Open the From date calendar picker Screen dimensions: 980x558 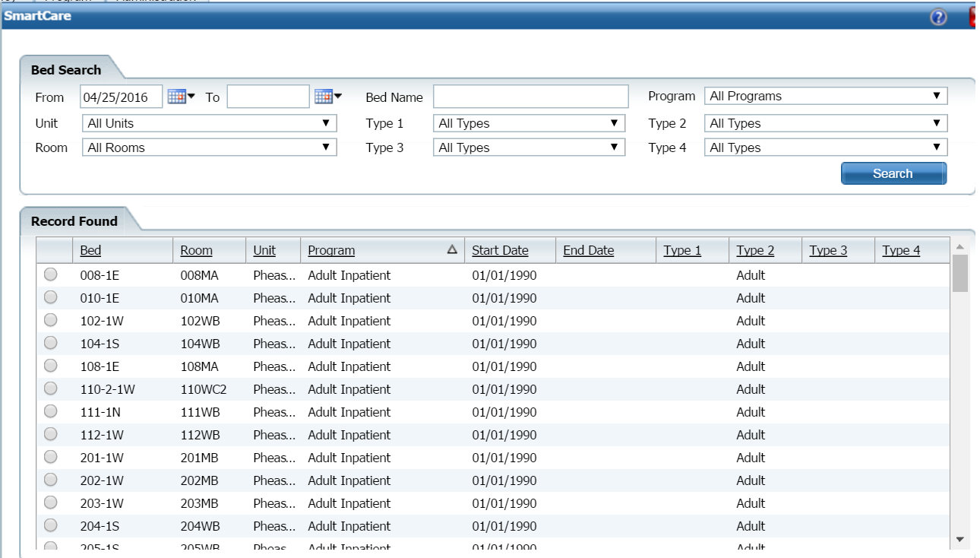(x=181, y=97)
